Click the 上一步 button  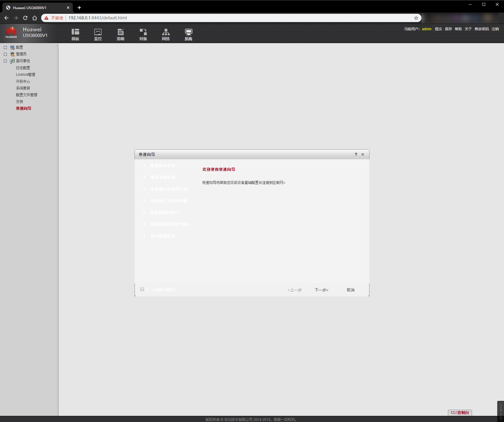click(295, 290)
